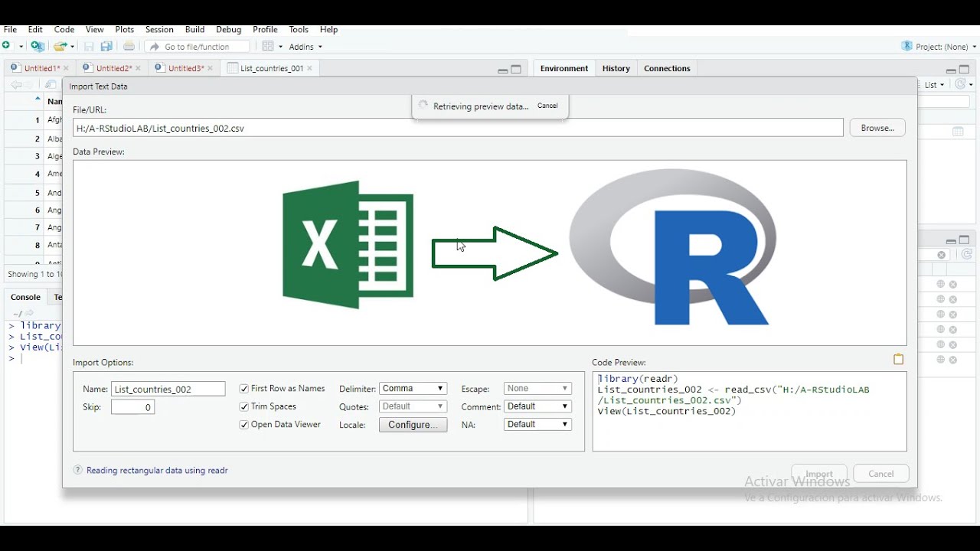Click the back arrow in source pane

[15, 85]
